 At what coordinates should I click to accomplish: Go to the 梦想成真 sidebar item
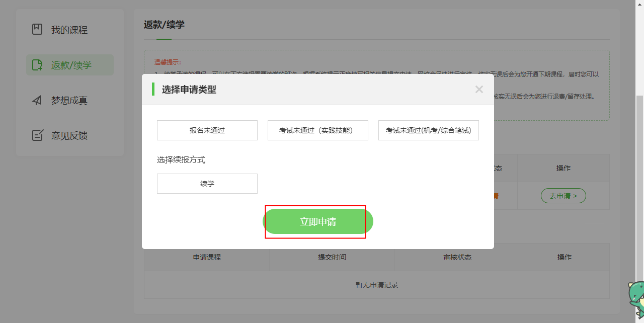(69, 100)
